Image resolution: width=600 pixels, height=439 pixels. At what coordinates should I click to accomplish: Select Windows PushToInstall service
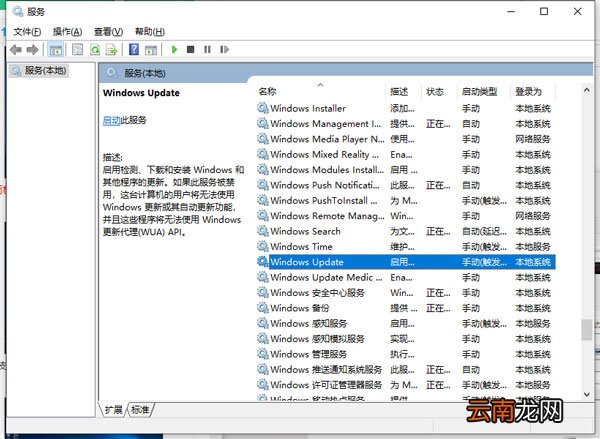[x=406, y=201]
